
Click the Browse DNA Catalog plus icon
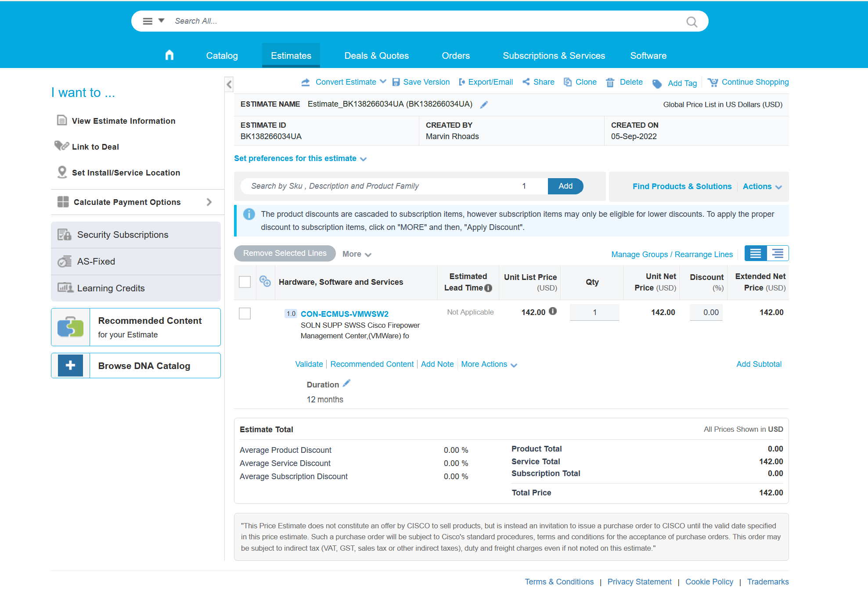(70, 366)
